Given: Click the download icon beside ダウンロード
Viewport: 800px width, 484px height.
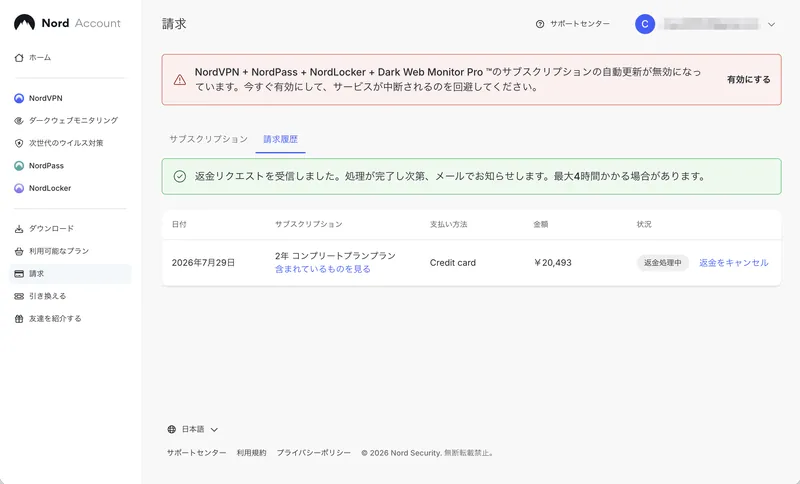Looking at the screenshot, I should [x=19, y=228].
